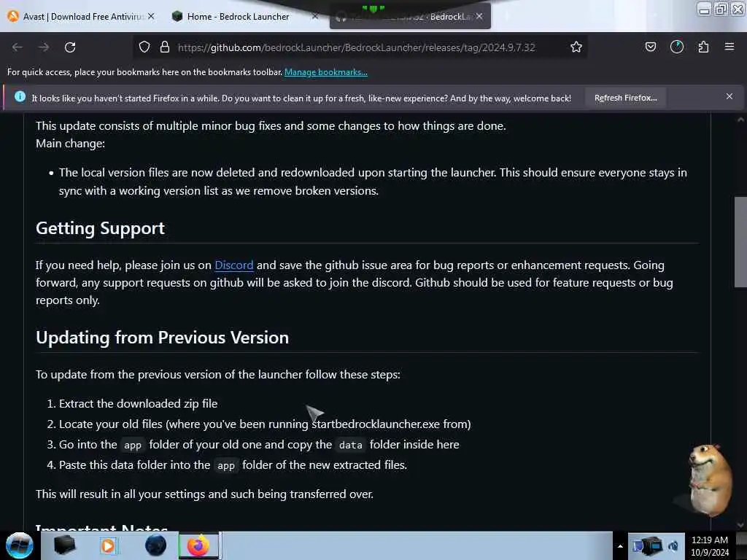Open the black box taskbar app
This screenshot has height=560, width=747.
click(64, 545)
